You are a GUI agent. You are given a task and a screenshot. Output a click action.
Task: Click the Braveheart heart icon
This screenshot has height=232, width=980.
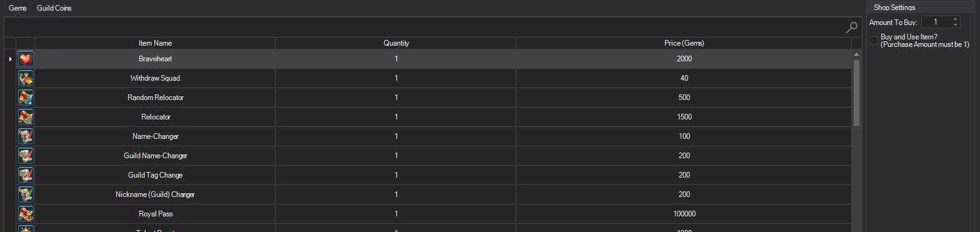(x=26, y=59)
